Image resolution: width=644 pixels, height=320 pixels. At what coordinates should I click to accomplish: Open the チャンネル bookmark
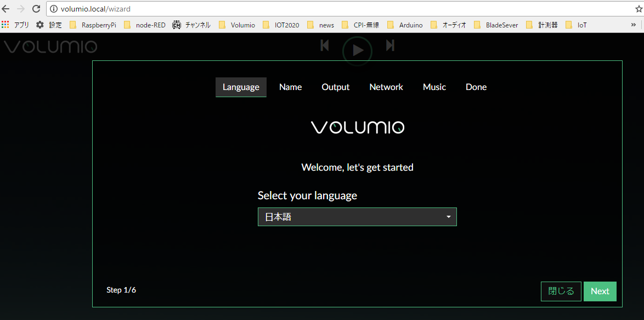(x=191, y=25)
